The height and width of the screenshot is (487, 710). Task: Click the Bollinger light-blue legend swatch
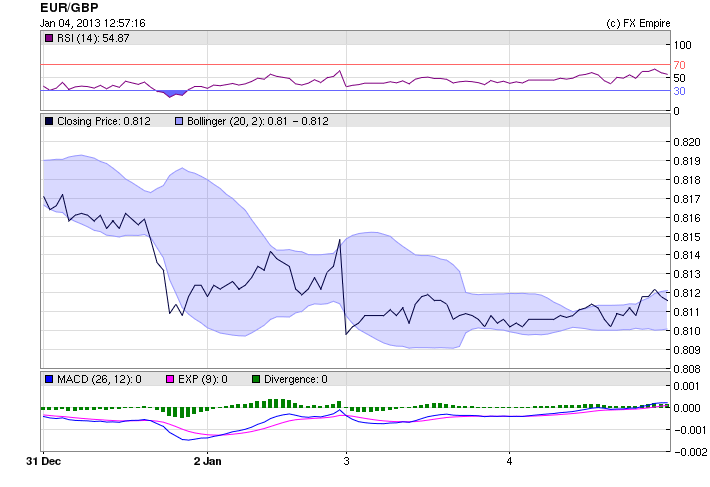(179, 121)
